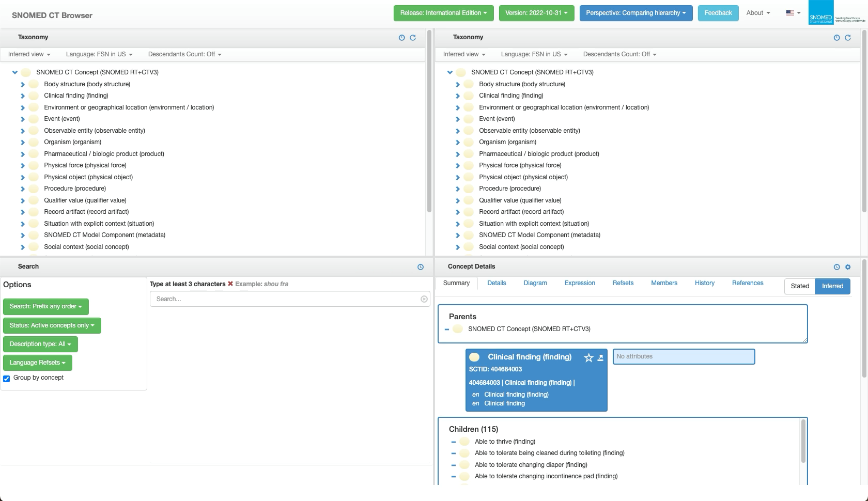
Task: Select Social context in right taxonomy
Action: click(521, 247)
